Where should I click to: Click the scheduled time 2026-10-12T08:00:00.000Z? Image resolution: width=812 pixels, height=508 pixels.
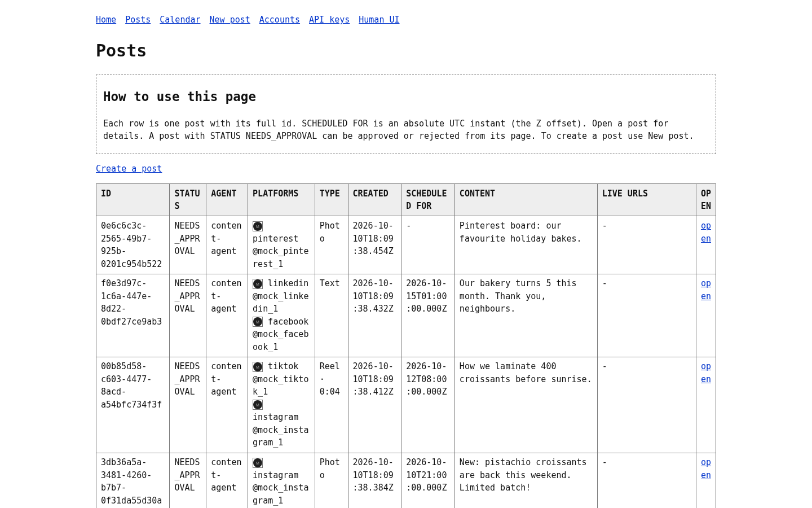(x=426, y=379)
